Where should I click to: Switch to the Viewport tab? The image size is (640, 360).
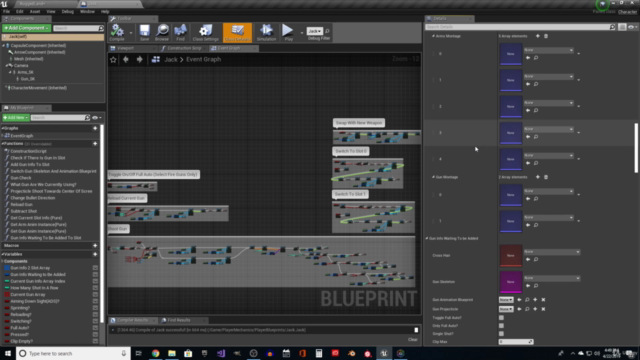tap(125, 48)
